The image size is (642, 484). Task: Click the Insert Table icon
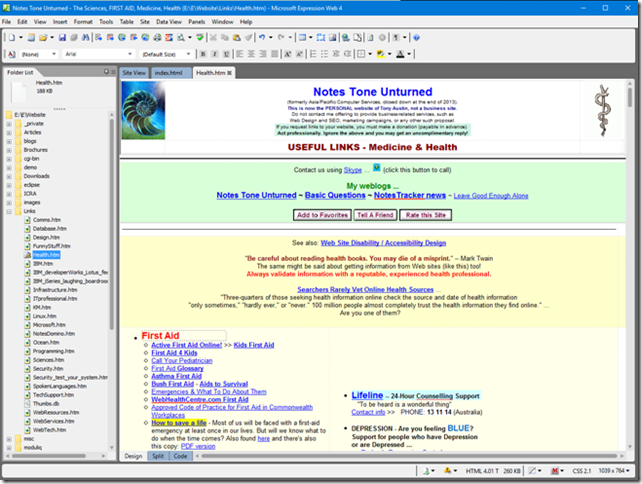point(302,38)
